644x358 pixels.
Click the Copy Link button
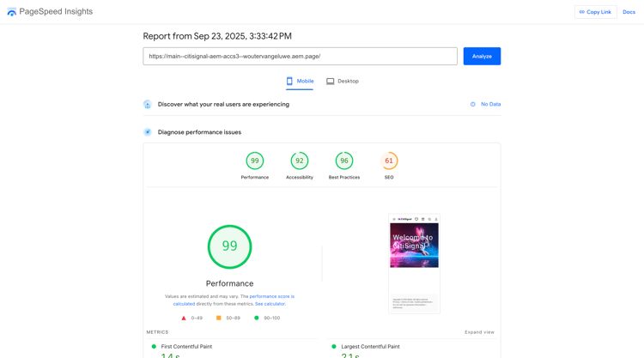click(595, 12)
